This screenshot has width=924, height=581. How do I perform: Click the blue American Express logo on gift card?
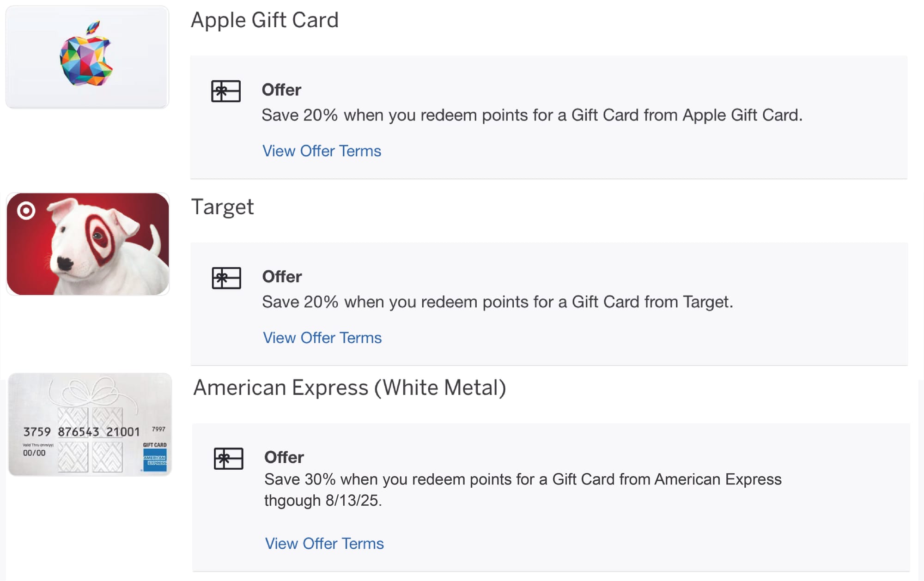click(x=155, y=460)
